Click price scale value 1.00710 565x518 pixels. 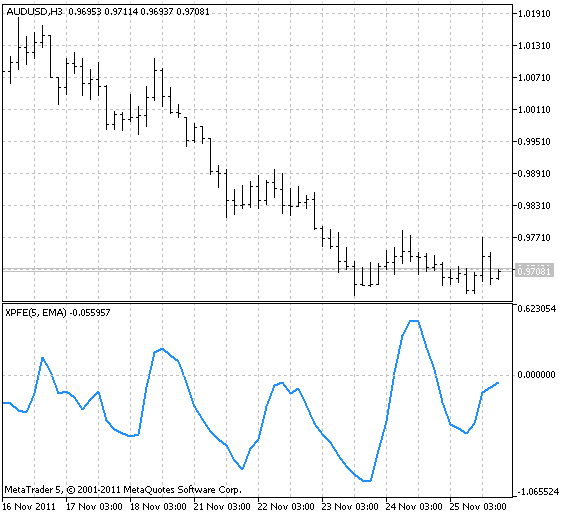click(534, 78)
